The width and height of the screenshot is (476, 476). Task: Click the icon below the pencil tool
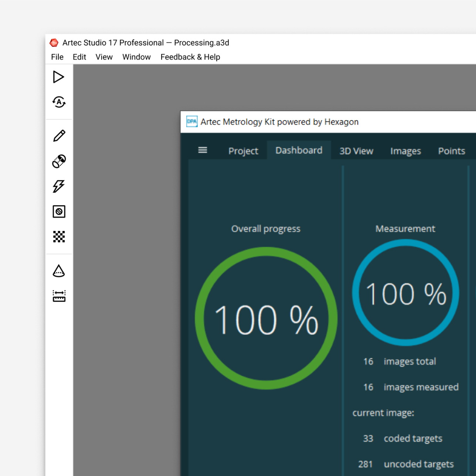(59, 161)
